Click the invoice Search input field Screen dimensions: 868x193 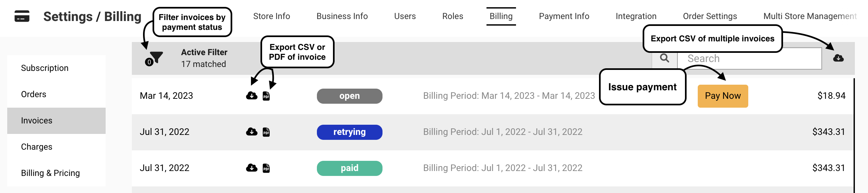click(x=749, y=58)
